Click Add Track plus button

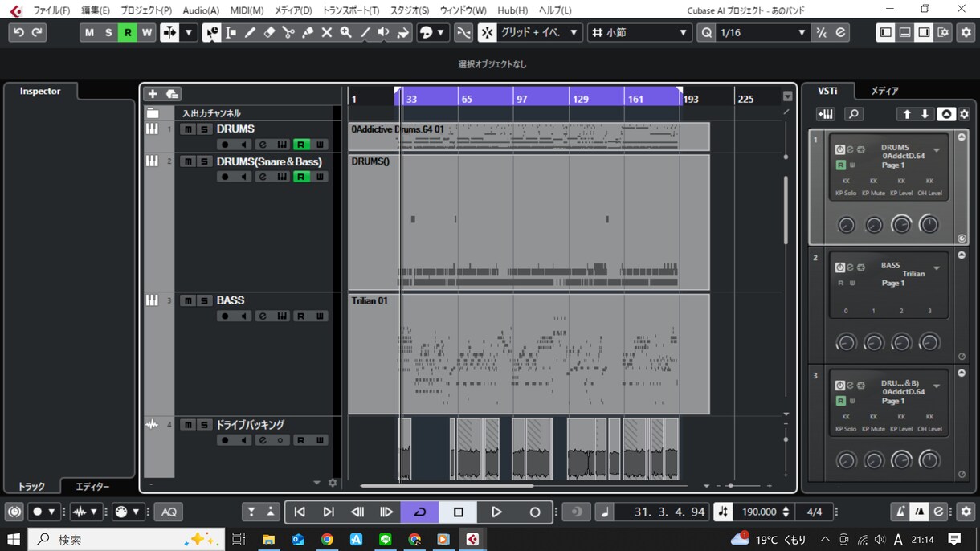coord(153,94)
